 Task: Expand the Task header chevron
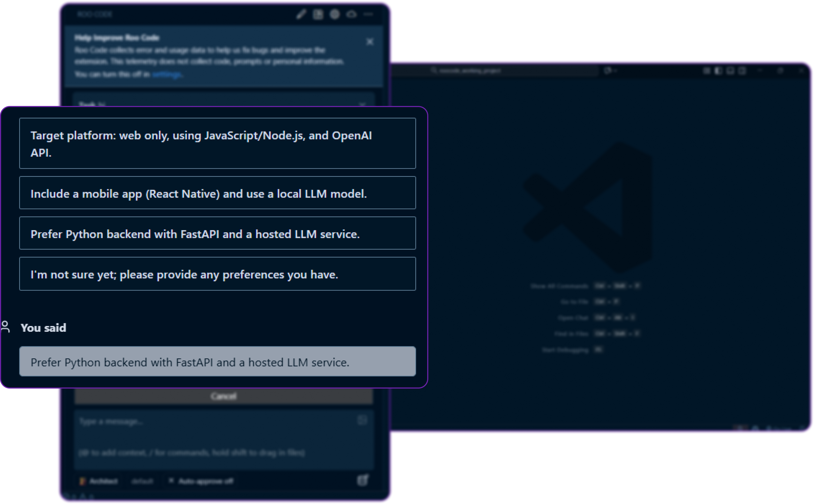[x=362, y=104]
